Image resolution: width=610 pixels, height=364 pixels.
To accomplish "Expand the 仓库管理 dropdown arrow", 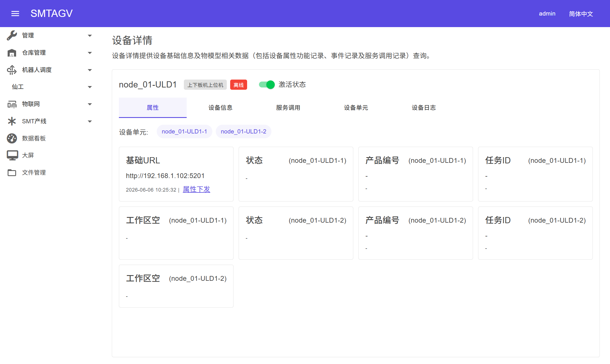I will (90, 53).
